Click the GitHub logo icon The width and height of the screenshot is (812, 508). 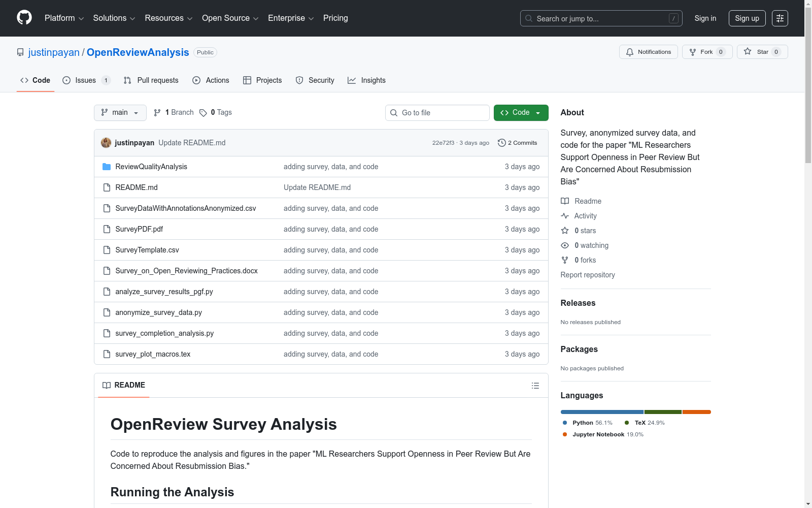[24, 18]
